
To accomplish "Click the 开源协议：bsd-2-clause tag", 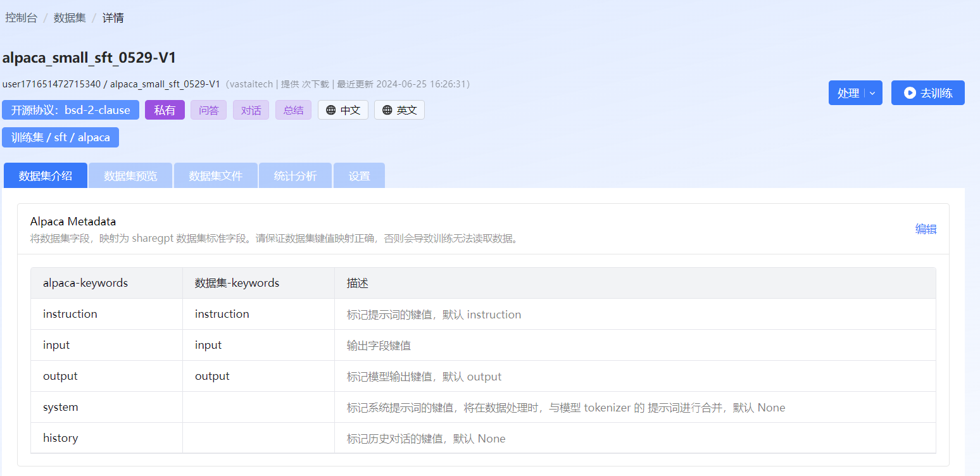I will [70, 110].
